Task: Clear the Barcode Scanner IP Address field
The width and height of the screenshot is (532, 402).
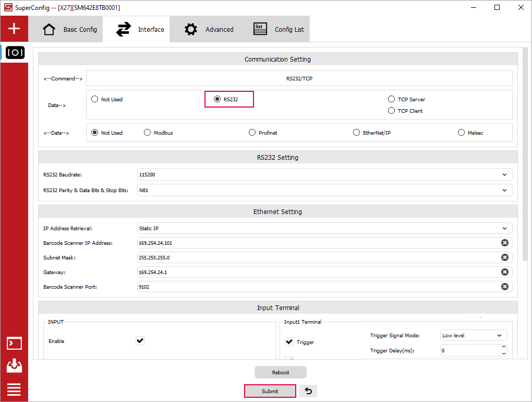Action: click(504, 243)
